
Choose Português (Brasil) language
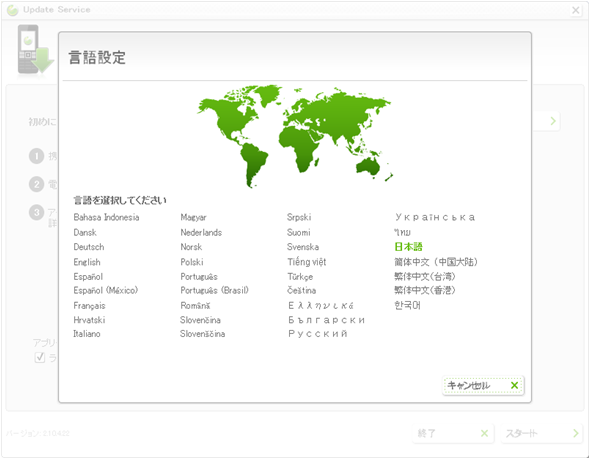coord(214,290)
